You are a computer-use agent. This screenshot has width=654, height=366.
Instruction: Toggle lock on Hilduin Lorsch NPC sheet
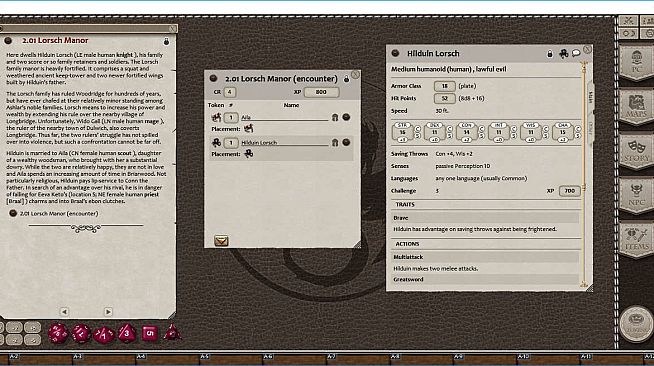550,53
